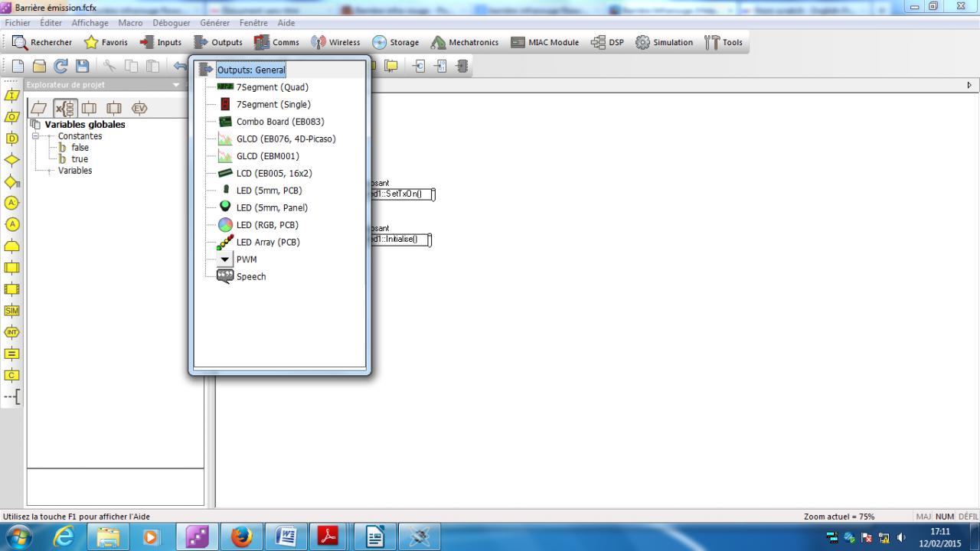Select the 'Variables globales' tree root
980x551 pixels.
tap(85, 125)
